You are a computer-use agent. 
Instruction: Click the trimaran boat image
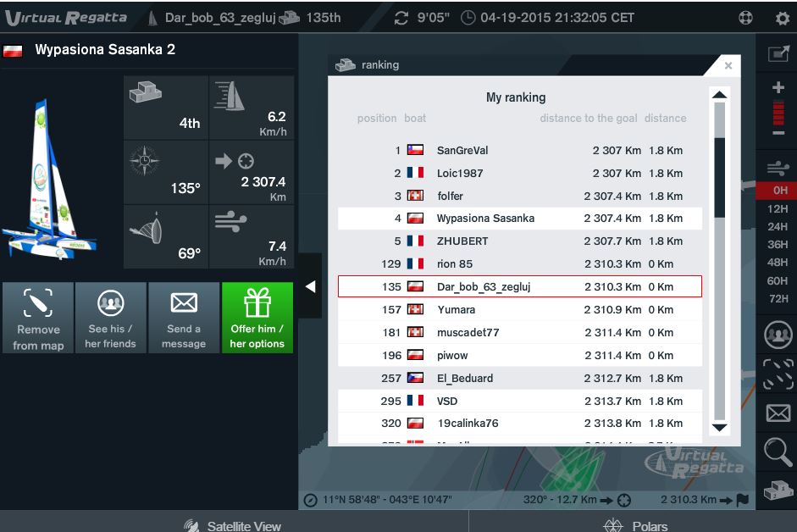[49, 179]
